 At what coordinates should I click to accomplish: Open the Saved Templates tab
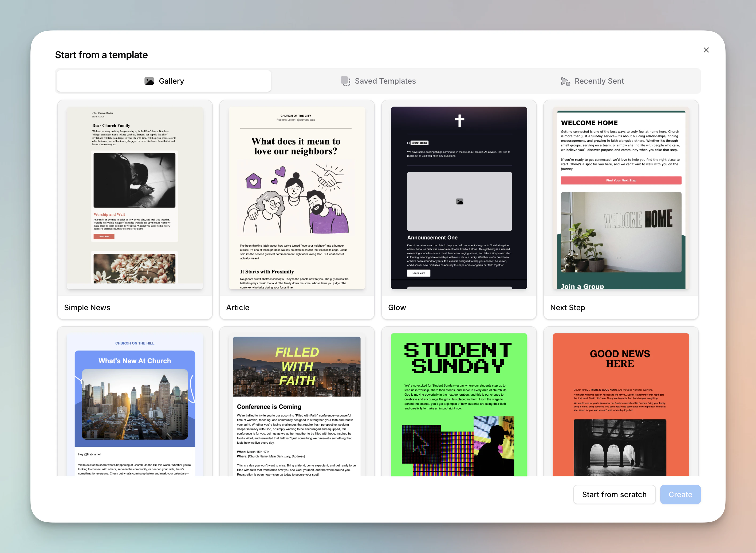(x=378, y=81)
